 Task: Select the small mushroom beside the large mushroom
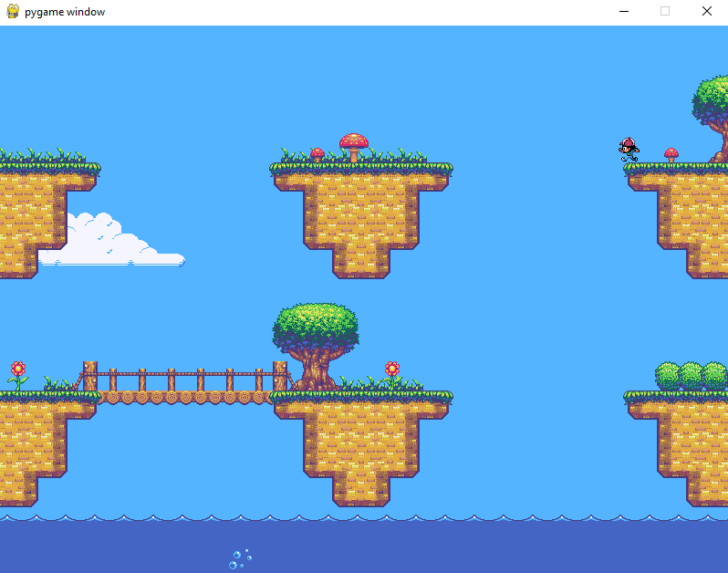(x=317, y=154)
